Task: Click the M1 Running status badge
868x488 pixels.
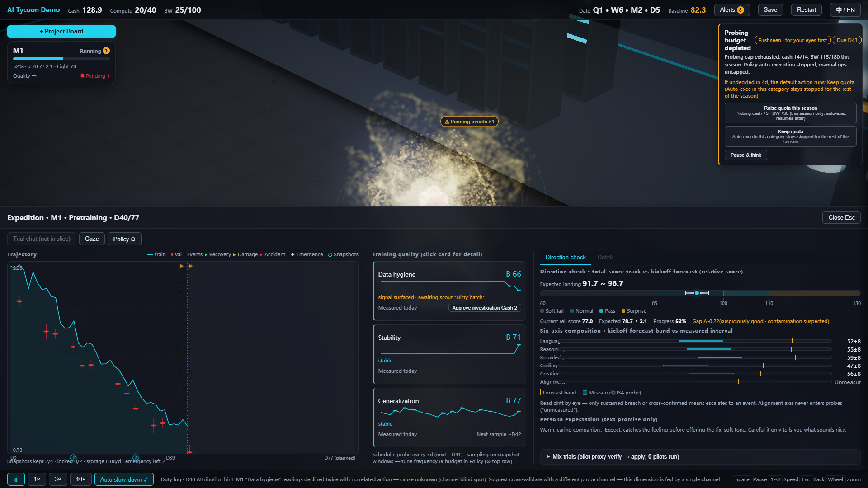Action: coord(94,51)
